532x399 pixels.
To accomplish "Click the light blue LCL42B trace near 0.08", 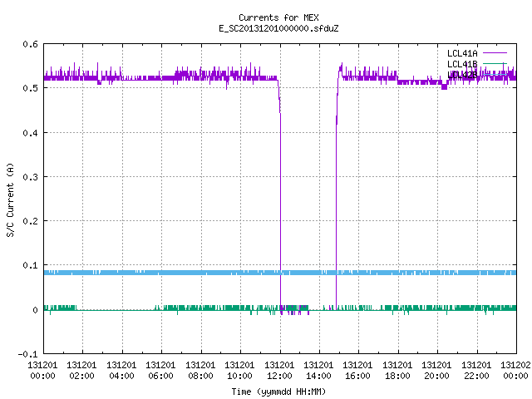I will coord(280,273).
